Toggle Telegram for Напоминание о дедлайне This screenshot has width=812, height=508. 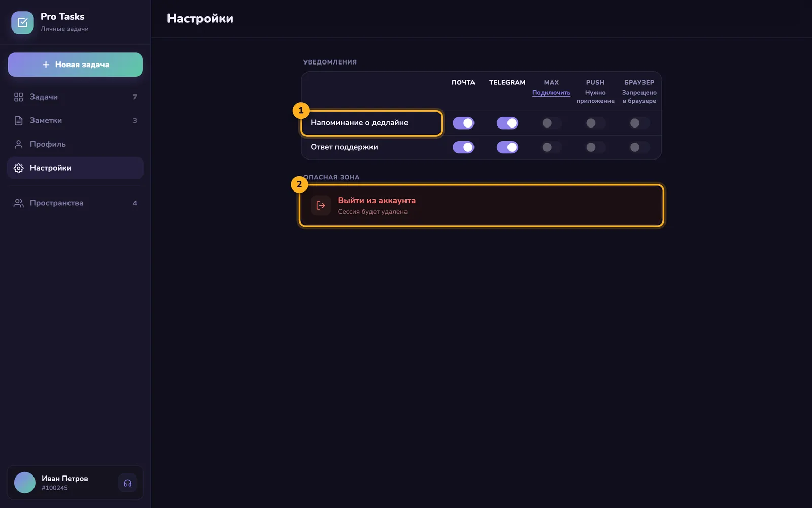507,123
